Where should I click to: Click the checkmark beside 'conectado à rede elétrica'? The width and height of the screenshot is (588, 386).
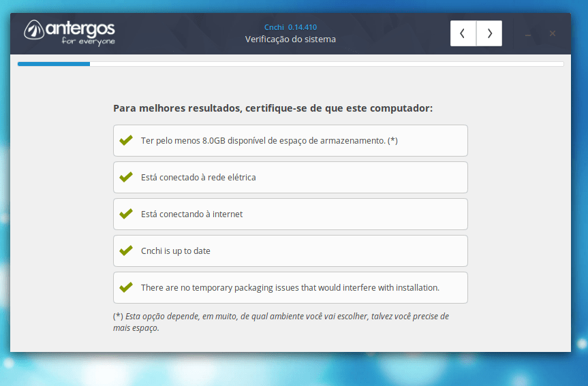(x=126, y=177)
